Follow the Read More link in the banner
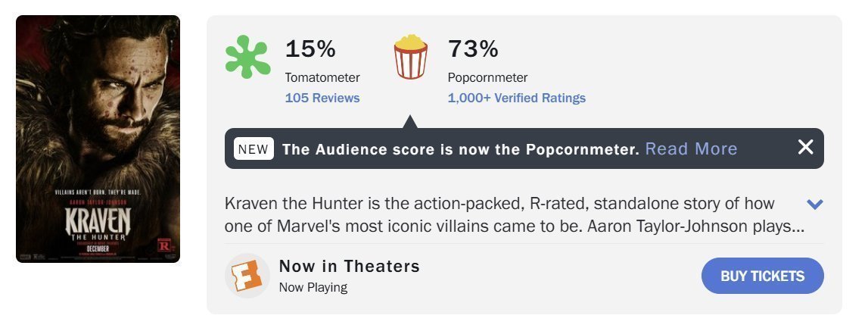868x328 pixels. click(x=691, y=149)
